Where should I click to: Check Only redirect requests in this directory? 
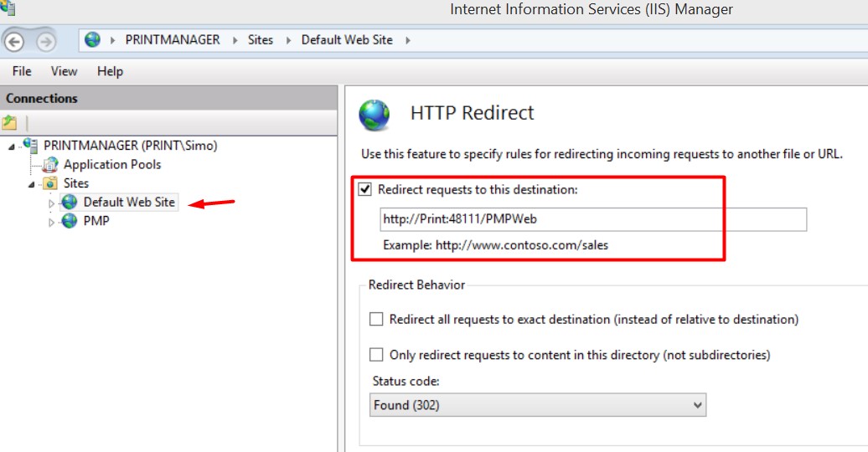[376, 355]
